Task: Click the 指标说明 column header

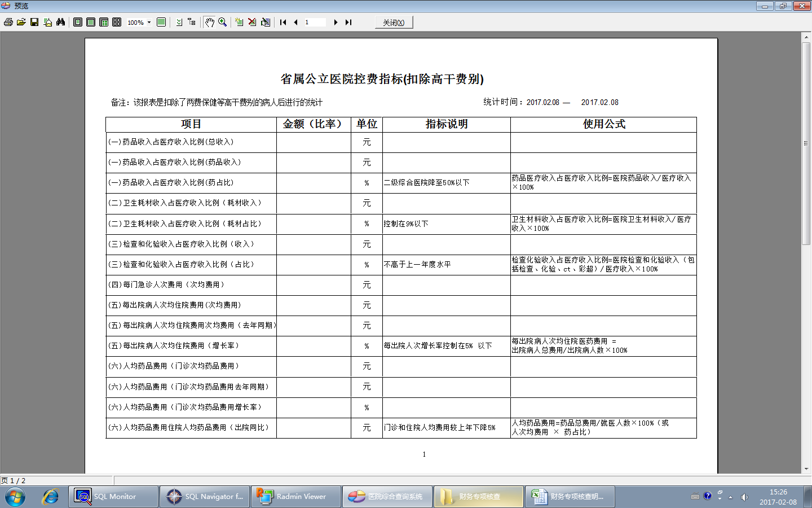Action: tap(447, 124)
